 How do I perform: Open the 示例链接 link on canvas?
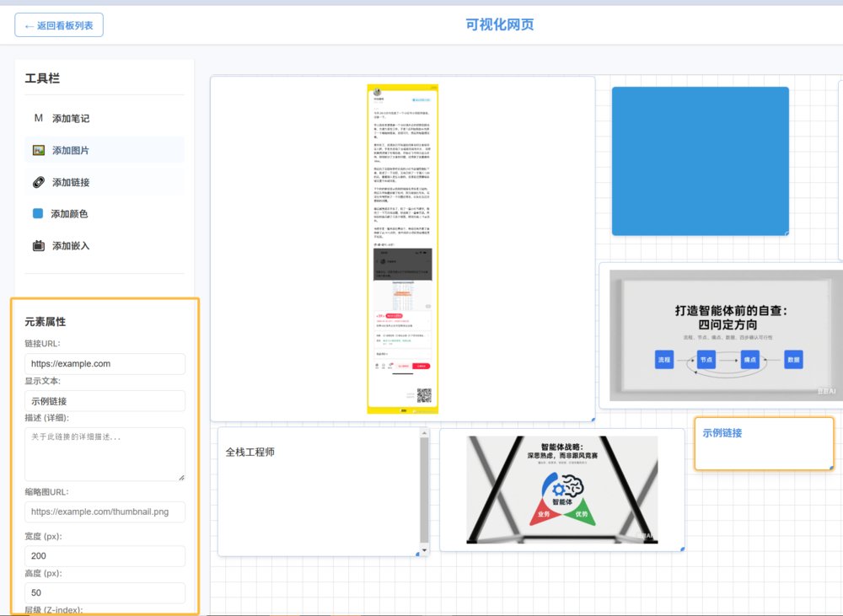pos(722,433)
